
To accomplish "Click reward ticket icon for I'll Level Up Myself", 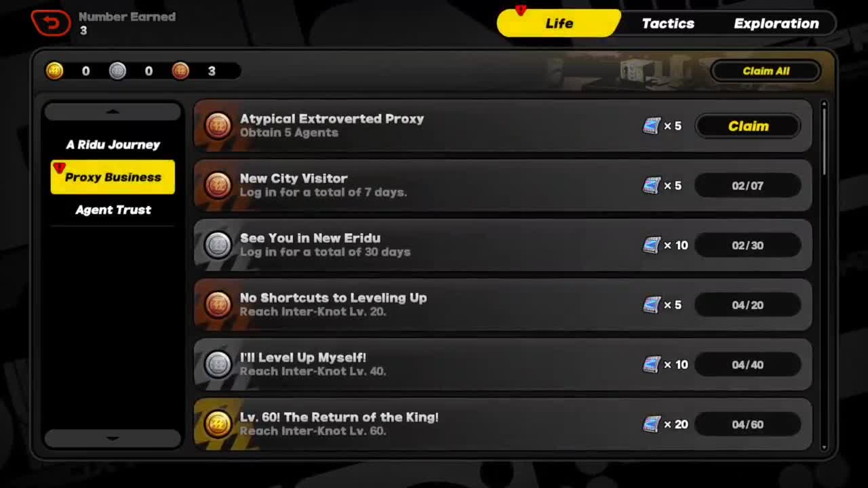I will click(652, 365).
